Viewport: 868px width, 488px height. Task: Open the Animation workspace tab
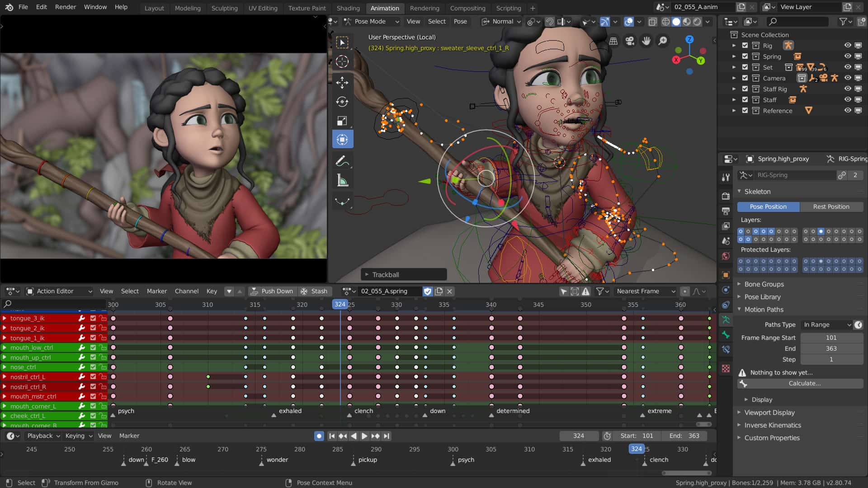point(385,8)
